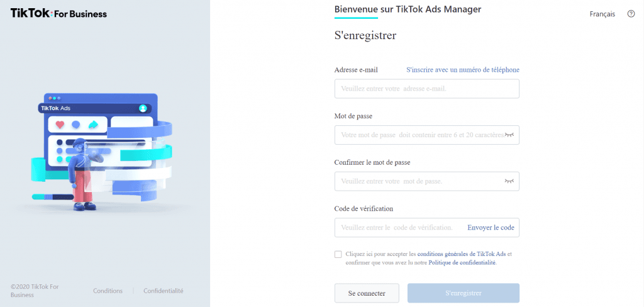Focus the Adresse e-mail input field

(427, 89)
